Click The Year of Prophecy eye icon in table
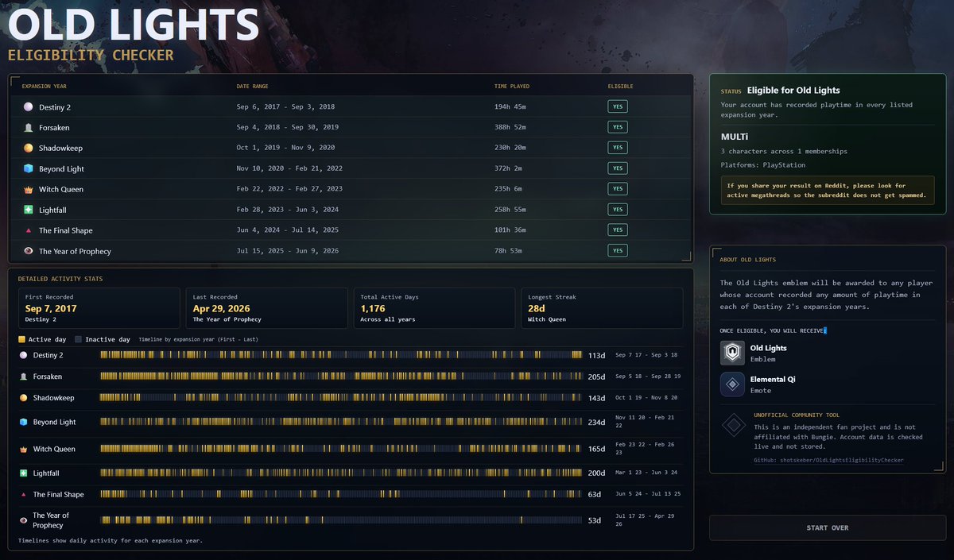The image size is (954, 560). [x=28, y=251]
